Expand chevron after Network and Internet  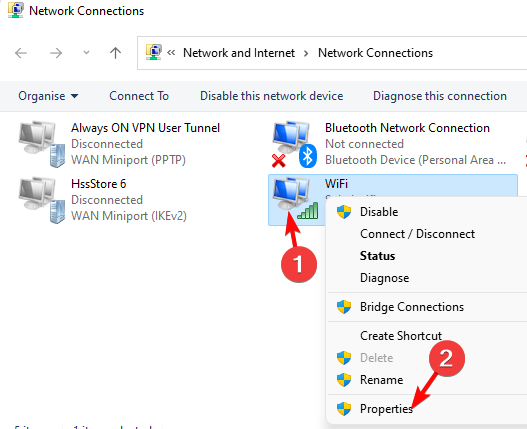(306, 53)
